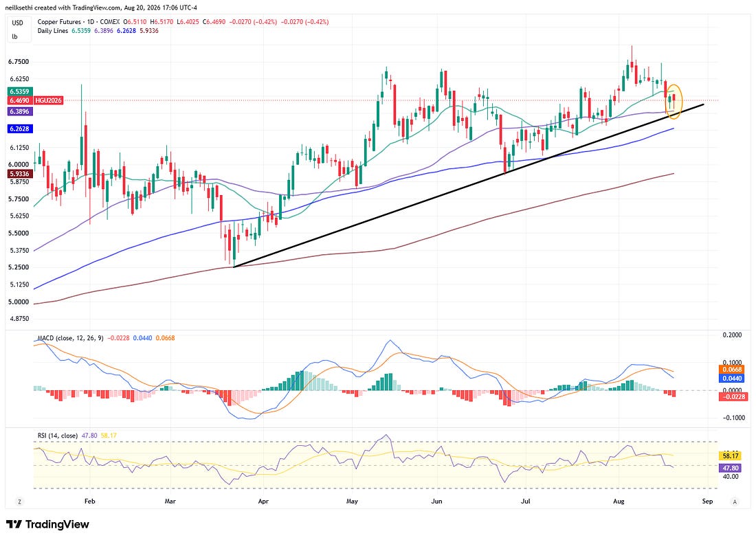Click the 40.00 RSI axis label

coord(731,477)
